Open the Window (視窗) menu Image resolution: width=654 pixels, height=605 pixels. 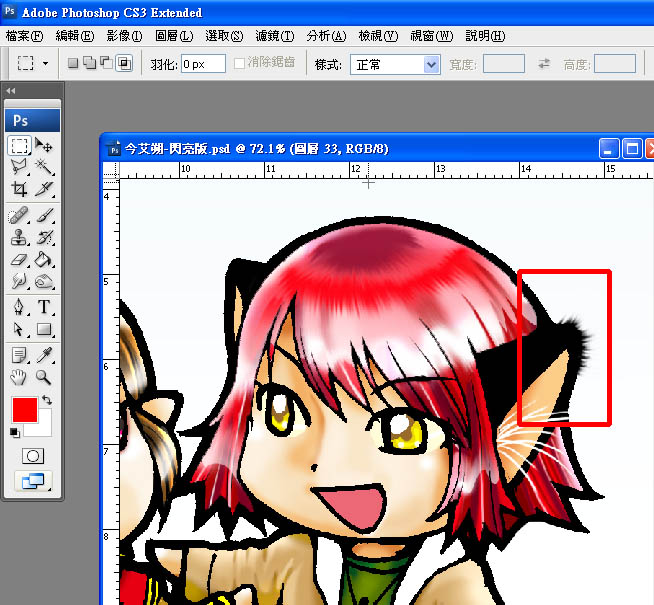coord(431,36)
